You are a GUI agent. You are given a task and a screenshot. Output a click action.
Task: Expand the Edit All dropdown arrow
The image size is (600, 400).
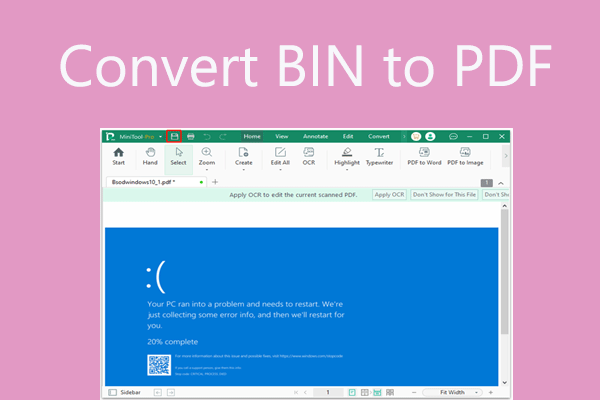pos(280,170)
